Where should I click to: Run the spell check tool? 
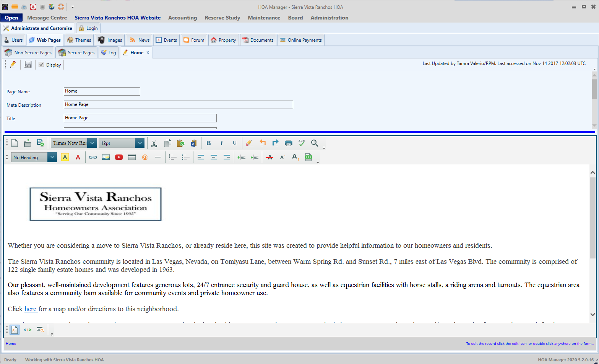tap(302, 143)
